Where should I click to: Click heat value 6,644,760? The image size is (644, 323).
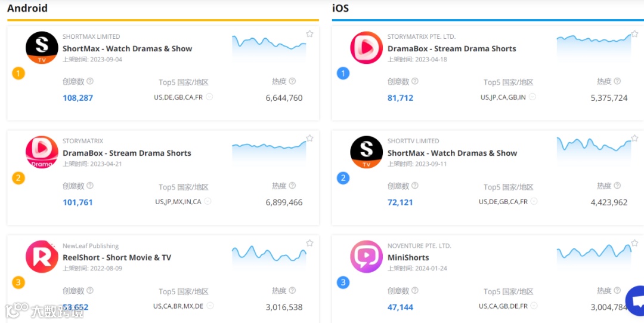[x=284, y=98]
